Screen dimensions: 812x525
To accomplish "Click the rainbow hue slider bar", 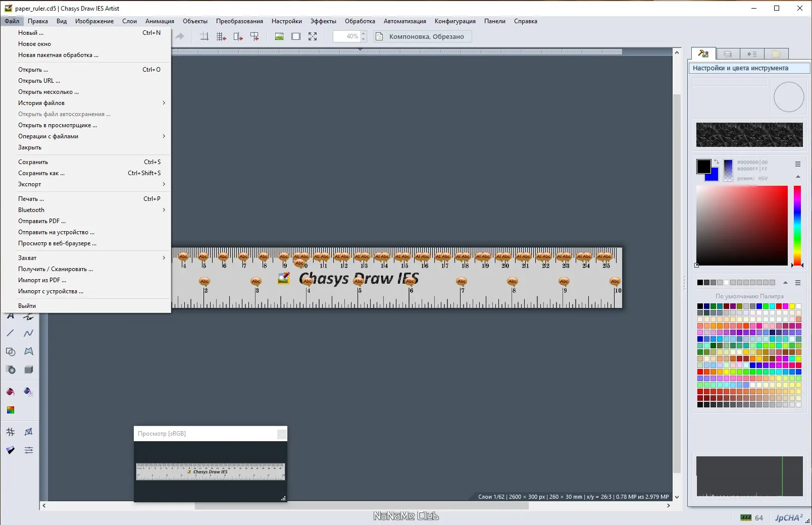I will [x=797, y=226].
